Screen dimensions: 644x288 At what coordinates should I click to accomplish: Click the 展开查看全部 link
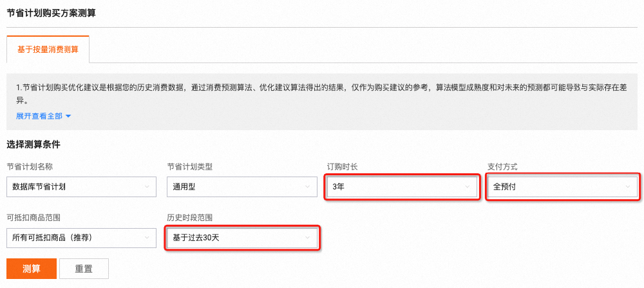(39, 116)
